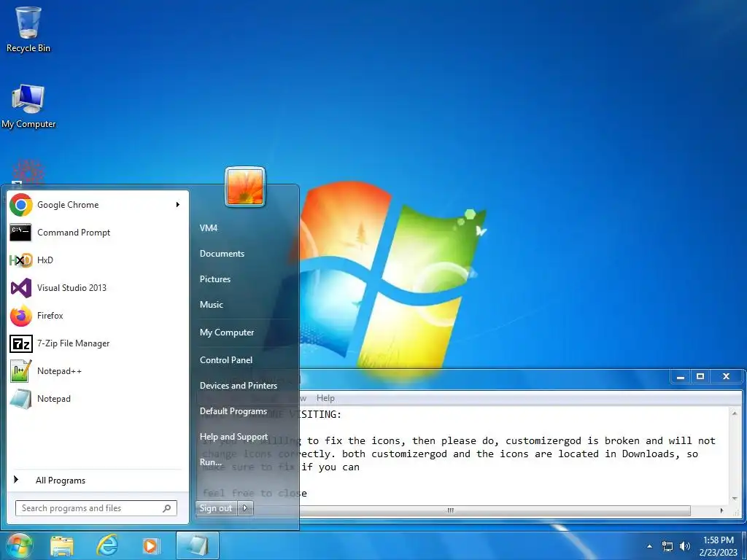The image size is (747, 560).
Task: Close the Notepad window
Action: (x=726, y=377)
